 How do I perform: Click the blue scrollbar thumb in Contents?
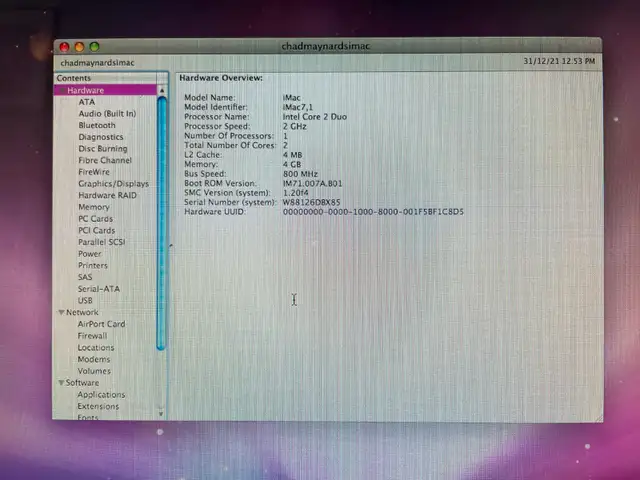coord(162,223)
